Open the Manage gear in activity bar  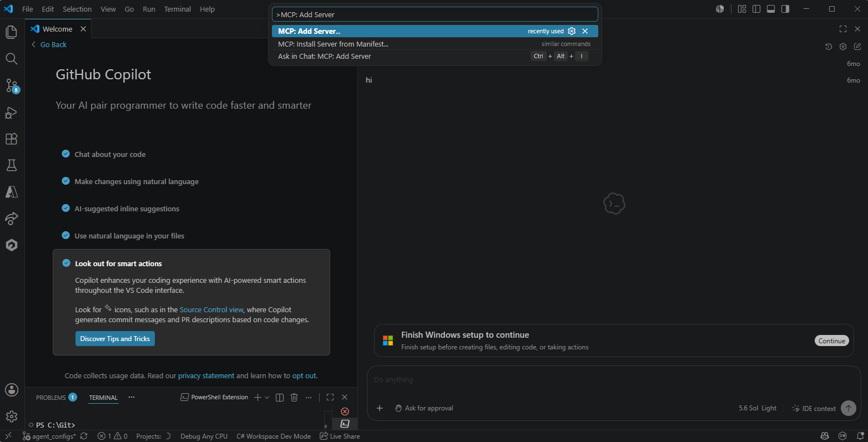tap(12, 416)
